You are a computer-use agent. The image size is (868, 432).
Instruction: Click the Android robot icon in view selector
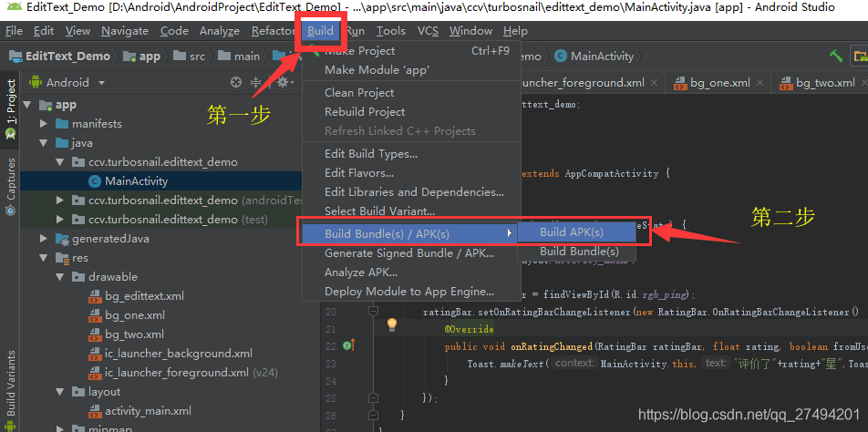36,82
